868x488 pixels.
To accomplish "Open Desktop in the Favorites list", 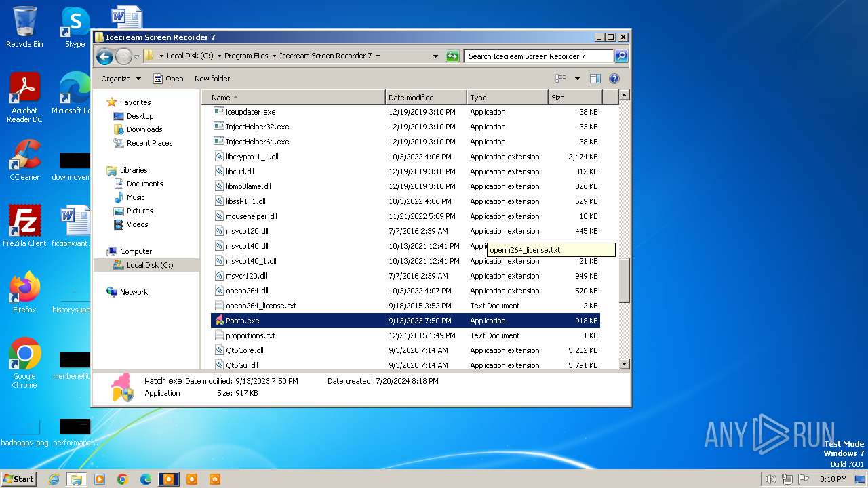I will [x=140, y=116].
